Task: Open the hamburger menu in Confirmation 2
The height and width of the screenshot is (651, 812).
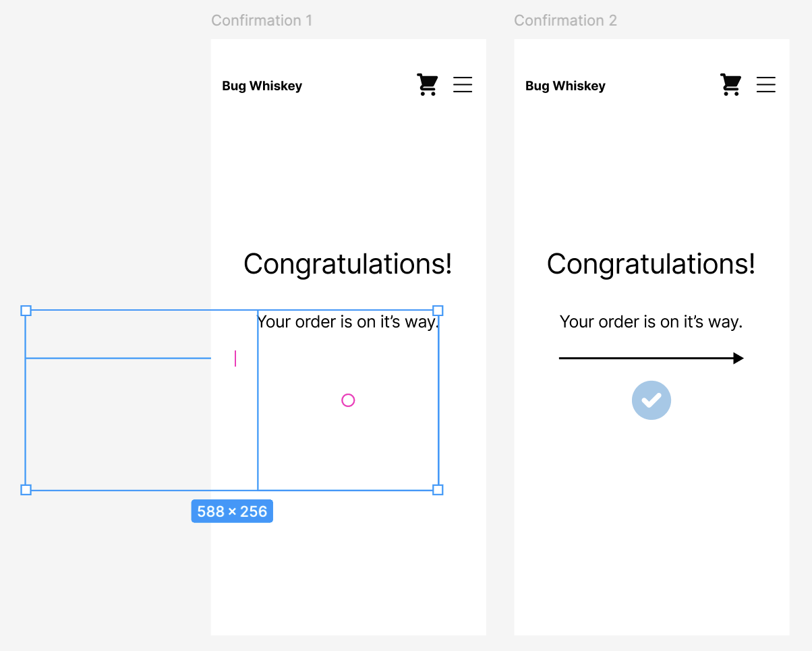Action: click(766, 84)
